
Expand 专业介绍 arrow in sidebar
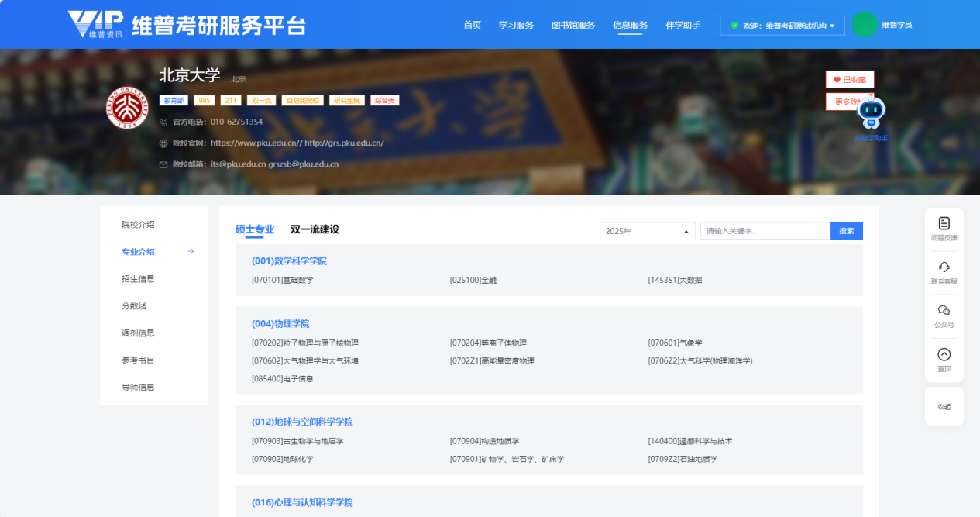[x=191, y=251]
